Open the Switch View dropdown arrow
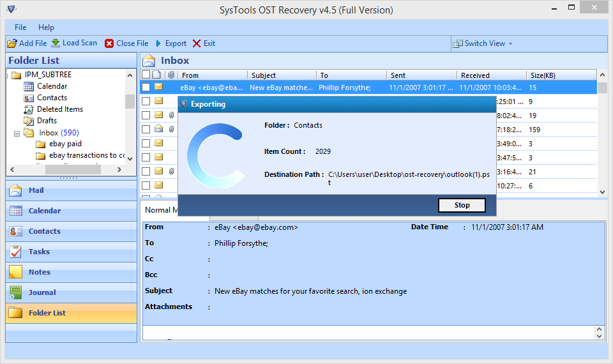 click(510, 44)
